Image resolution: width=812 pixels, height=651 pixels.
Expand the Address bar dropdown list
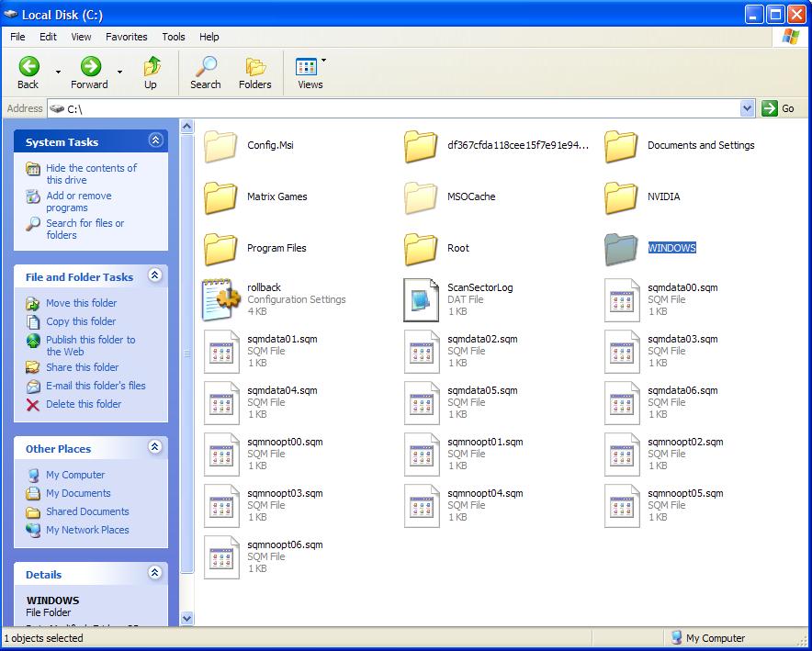point(747,108)
